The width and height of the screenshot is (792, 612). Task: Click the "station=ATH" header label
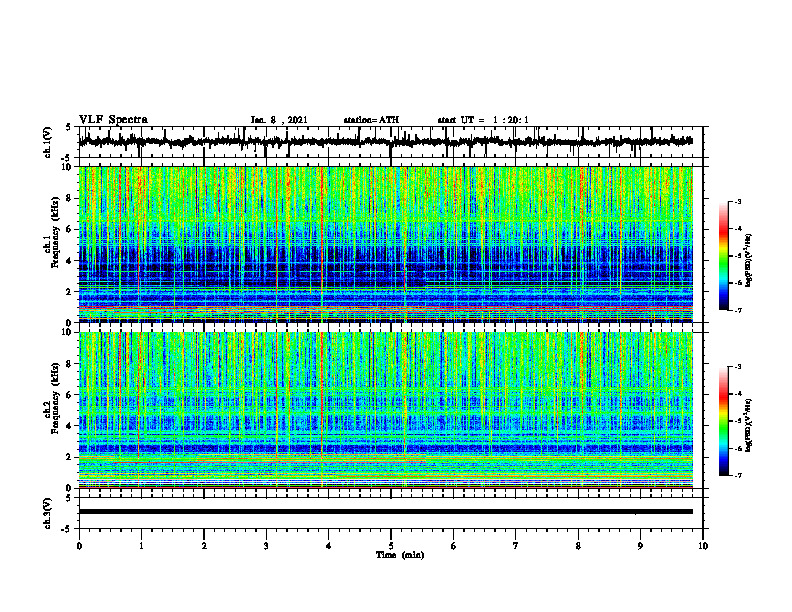point(371,120)
